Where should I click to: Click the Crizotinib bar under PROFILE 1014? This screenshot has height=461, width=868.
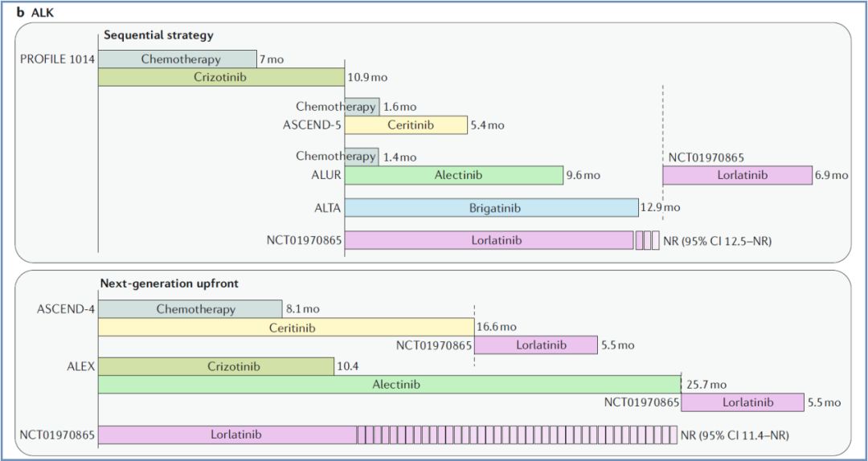[221, 77]
